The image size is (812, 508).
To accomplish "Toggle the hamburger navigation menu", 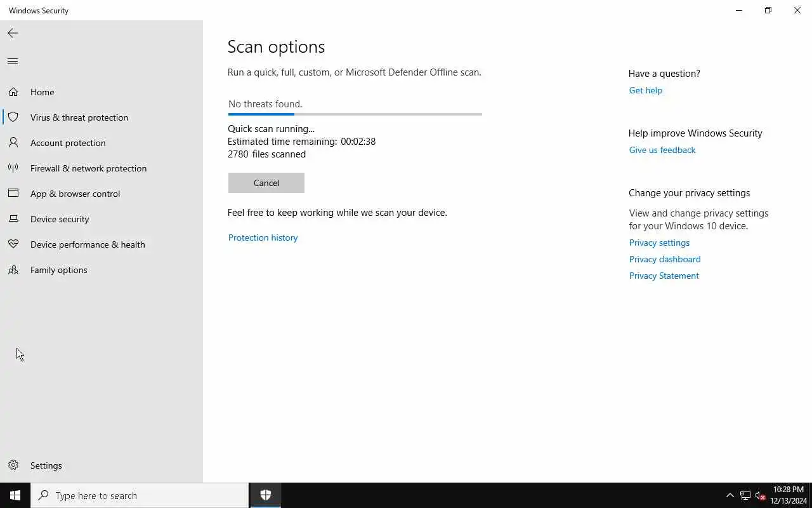I will (13, 61).
